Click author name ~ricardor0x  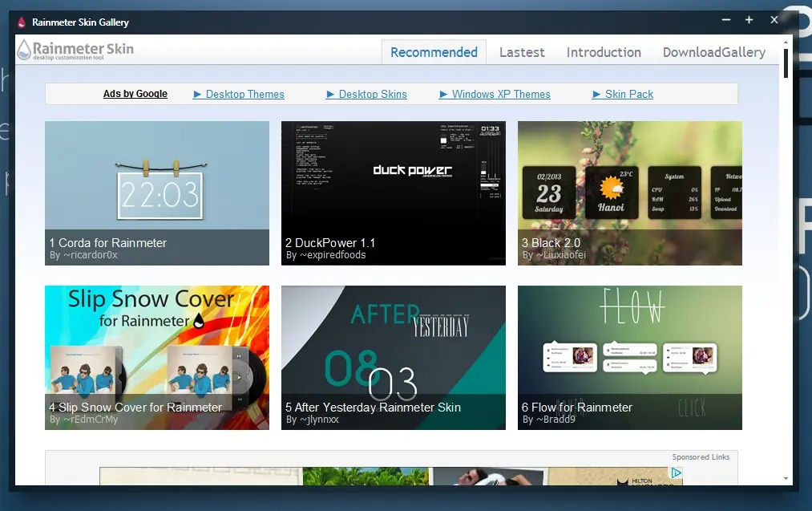[91, 255]
